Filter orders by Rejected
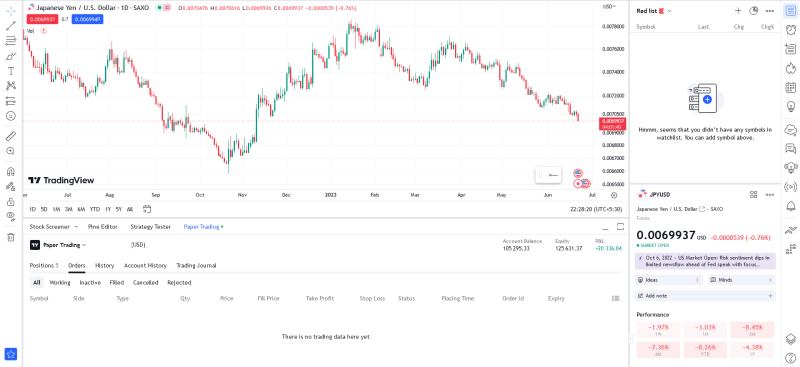The width and height of the screenshot is (800, 367). [179, 282]
